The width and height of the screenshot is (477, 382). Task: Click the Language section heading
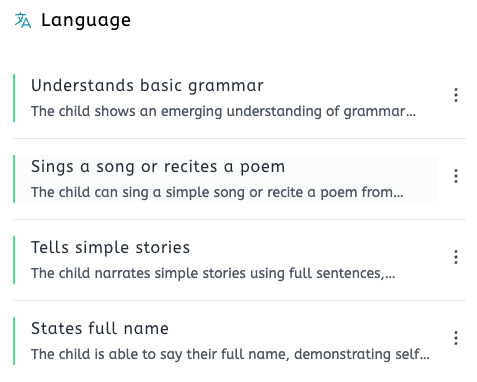pos(86,21)
